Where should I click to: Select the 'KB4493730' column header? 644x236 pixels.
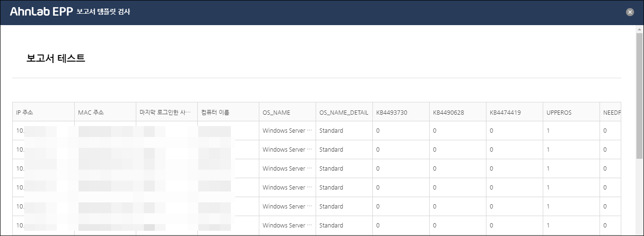click(x=401, y=112)
